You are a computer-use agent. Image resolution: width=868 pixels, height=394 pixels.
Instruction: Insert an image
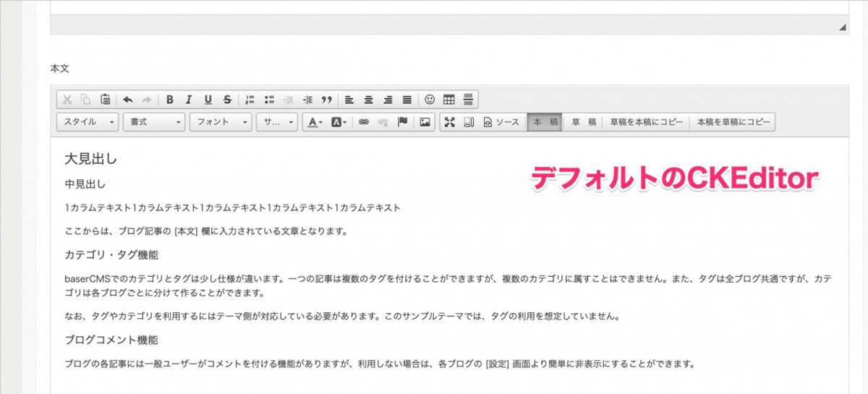425,122
